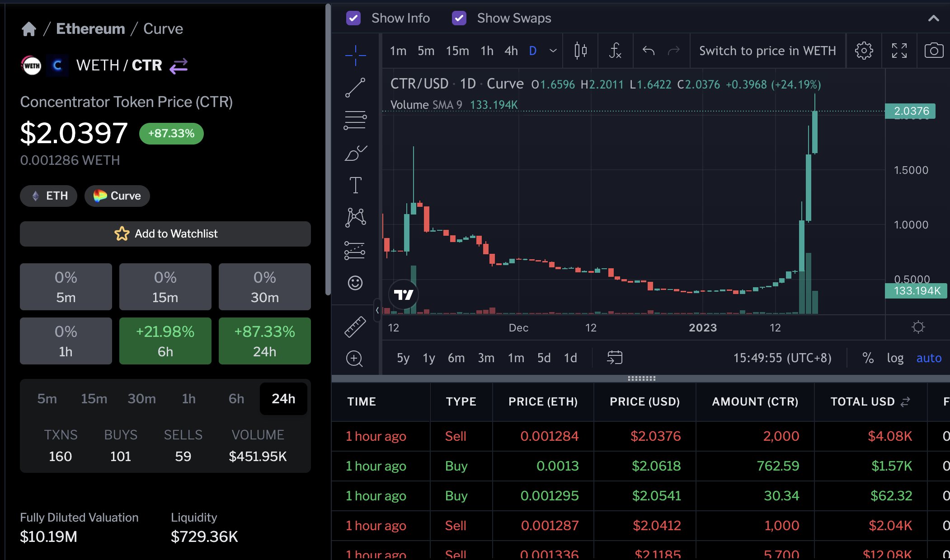This screenshot has height=560, width=950.
Task: Collapse the chart options panel chevron
Action: pos(933,18)
